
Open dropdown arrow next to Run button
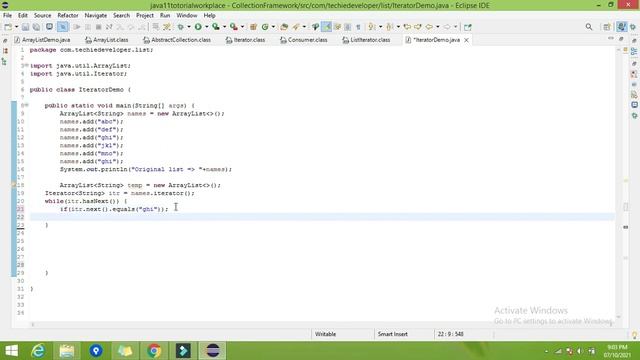207,27
